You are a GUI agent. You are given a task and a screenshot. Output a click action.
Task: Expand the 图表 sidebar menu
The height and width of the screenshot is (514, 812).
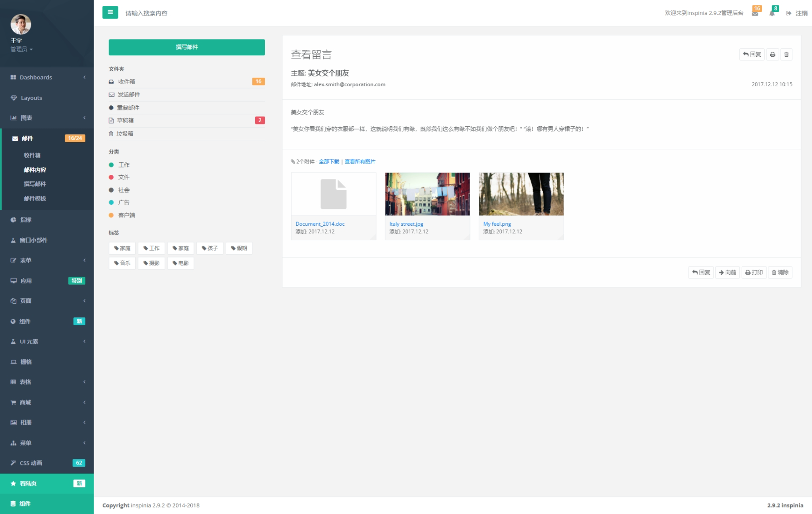click(x=25, y=118)
